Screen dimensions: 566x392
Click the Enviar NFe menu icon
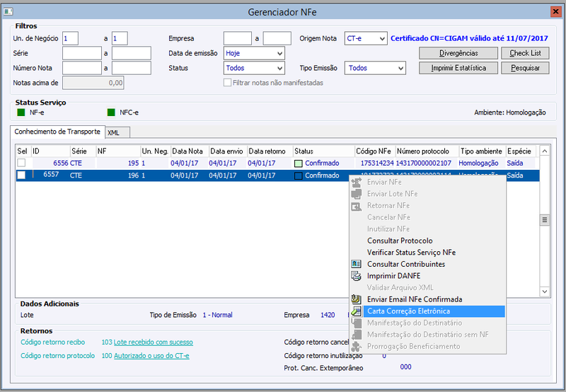[357, 182]
